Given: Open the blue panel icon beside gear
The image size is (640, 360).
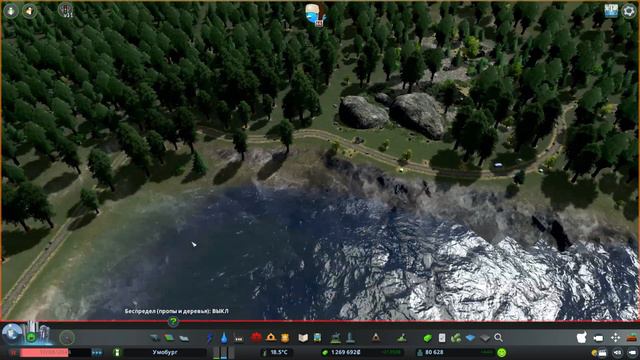Looking at the screenshot, I should pos(611,11).
